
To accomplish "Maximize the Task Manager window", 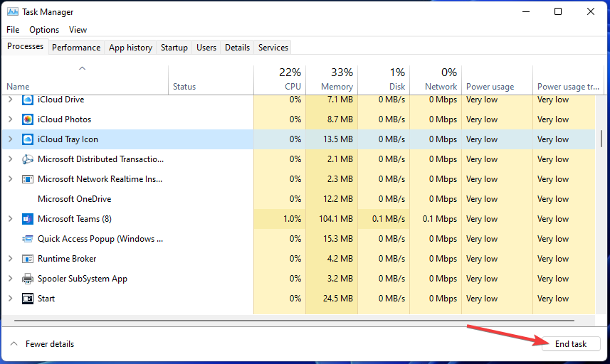I will tap(558, 11).
